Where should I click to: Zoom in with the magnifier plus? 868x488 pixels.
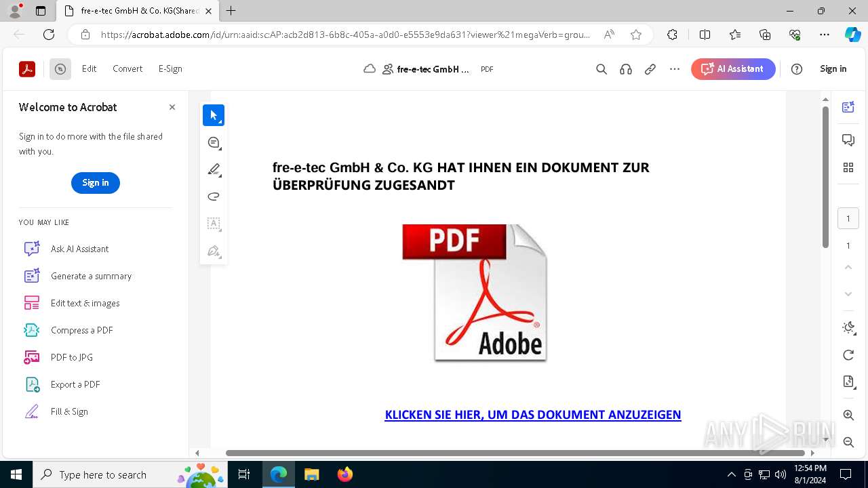tap(848, 415)
